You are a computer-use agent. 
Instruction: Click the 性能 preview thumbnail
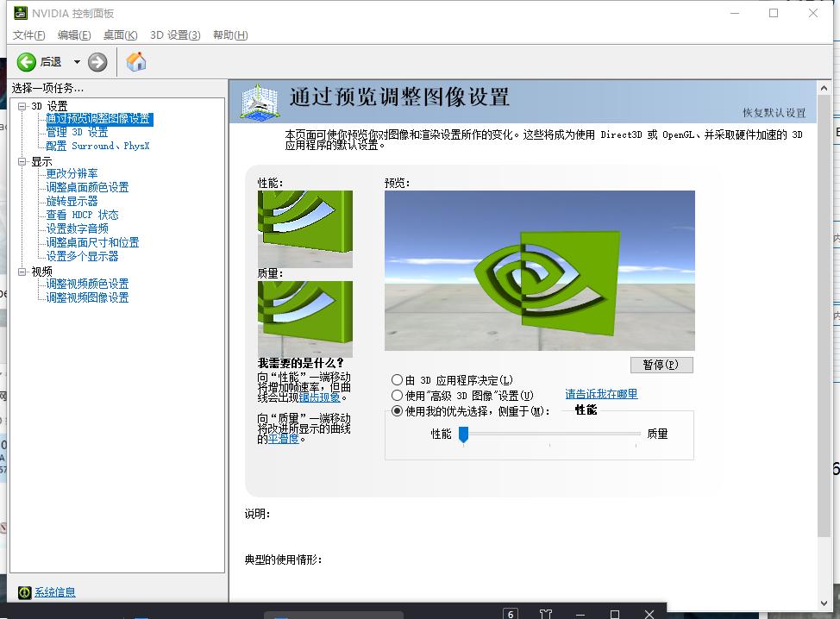304,228
